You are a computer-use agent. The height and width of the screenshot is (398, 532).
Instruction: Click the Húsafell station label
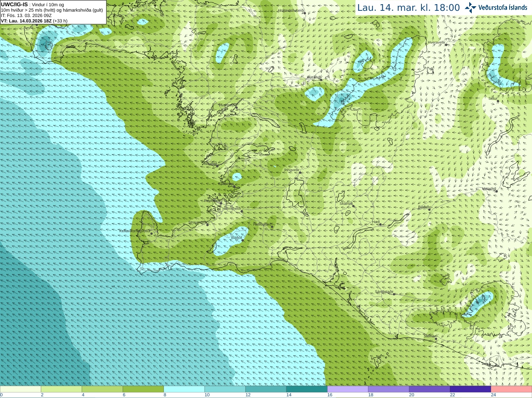tap(314, 77)
